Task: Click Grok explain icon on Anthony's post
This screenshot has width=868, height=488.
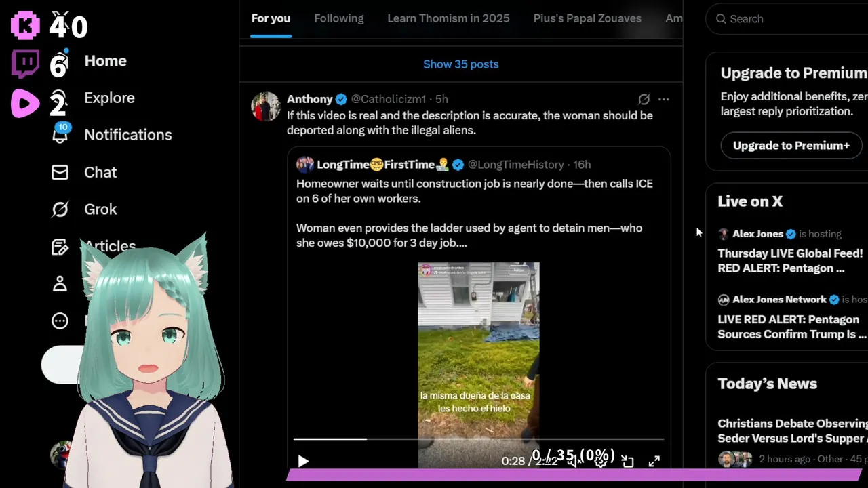Action: [x=644, y=99]
